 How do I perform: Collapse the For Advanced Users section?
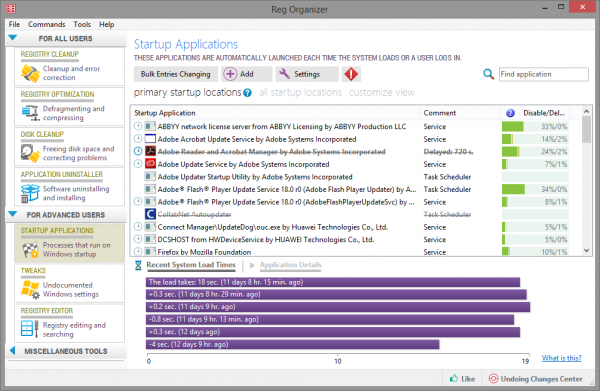[x=13, y=214]
